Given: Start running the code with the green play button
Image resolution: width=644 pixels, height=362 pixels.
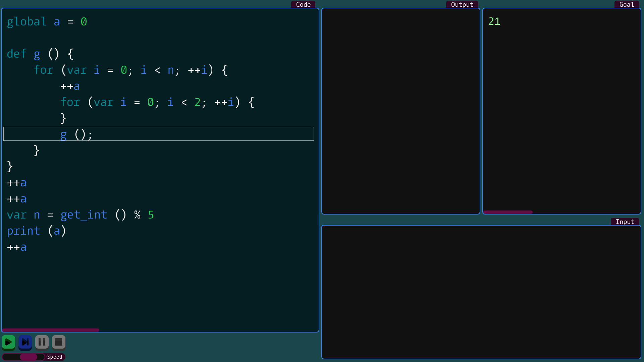Looking at the screenshot, I should [x=8, y=342].
